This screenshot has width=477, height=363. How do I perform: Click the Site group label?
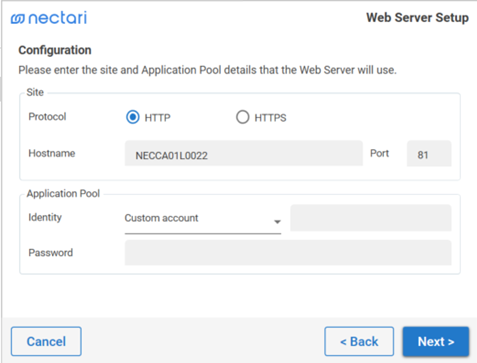[35, 92]
